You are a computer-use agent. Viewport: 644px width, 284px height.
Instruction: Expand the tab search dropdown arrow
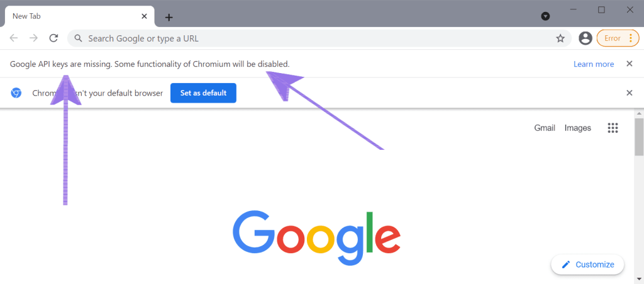545,16
